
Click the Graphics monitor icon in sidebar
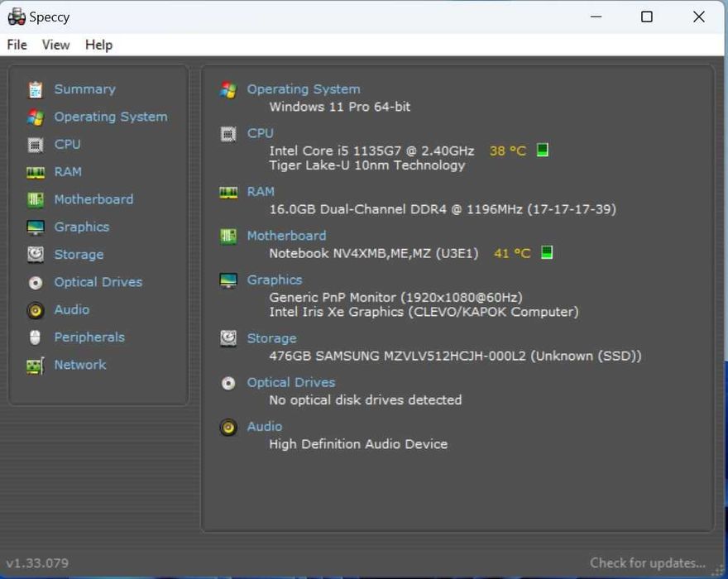[x=36, y=227]
